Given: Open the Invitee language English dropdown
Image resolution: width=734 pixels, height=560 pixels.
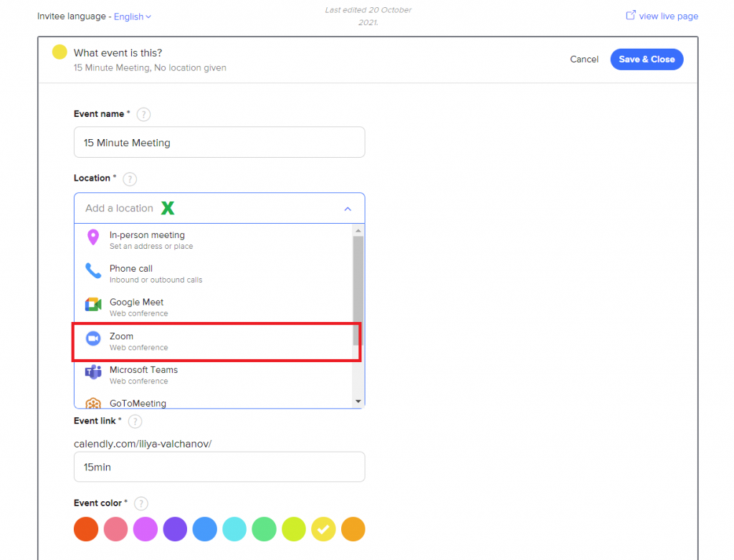Looking at the screenshot, I should (133, 16).
